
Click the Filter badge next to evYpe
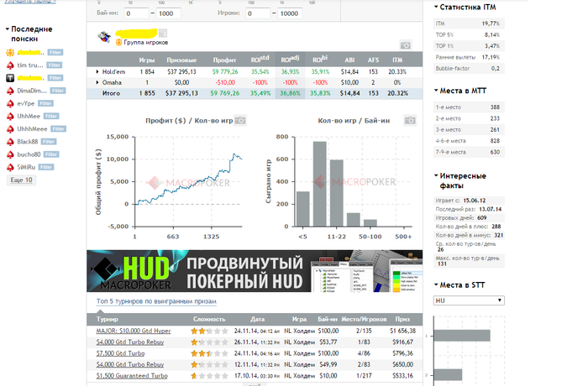pyautogui.click(x=45, y=103)
